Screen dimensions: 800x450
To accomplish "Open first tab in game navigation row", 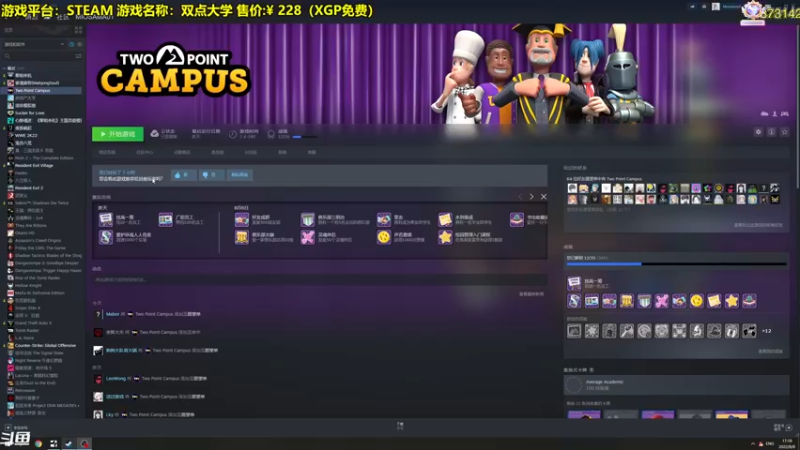I will tap(107, 152).
